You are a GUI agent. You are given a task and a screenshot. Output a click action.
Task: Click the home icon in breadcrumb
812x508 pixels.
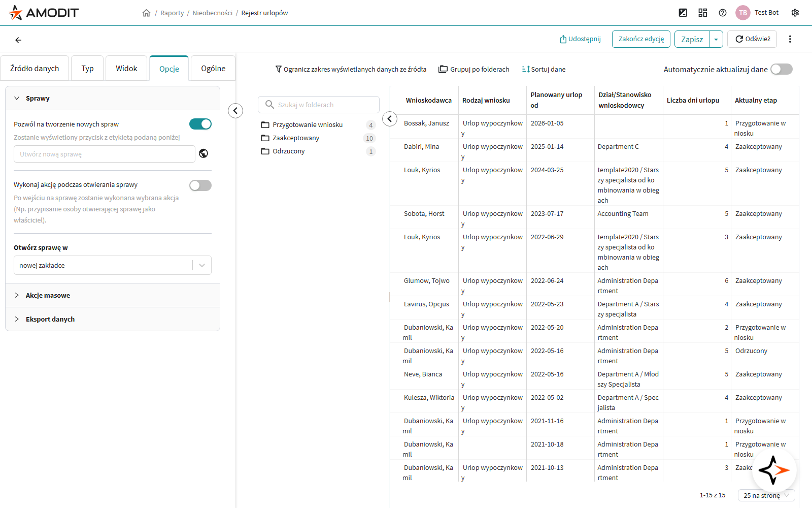tap(146, 13)
